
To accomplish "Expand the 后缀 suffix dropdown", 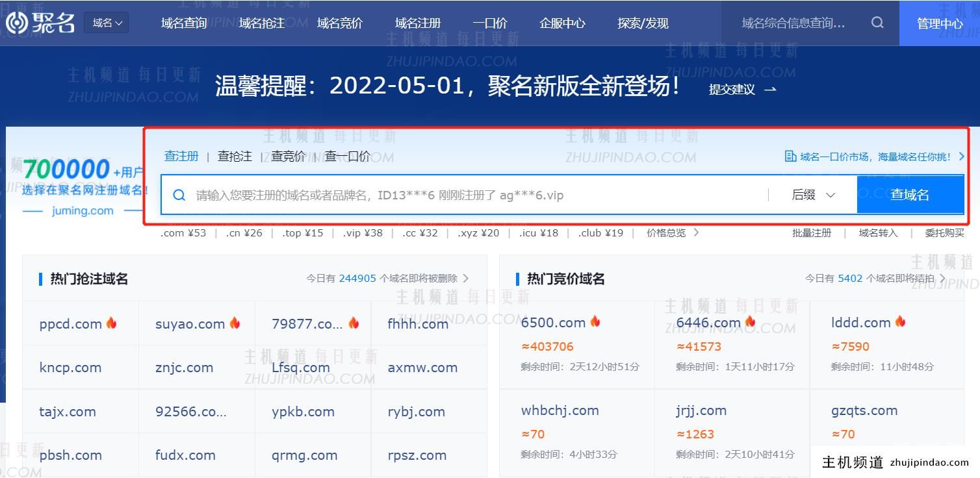I will pyautogui.click(x=813, y=195).
